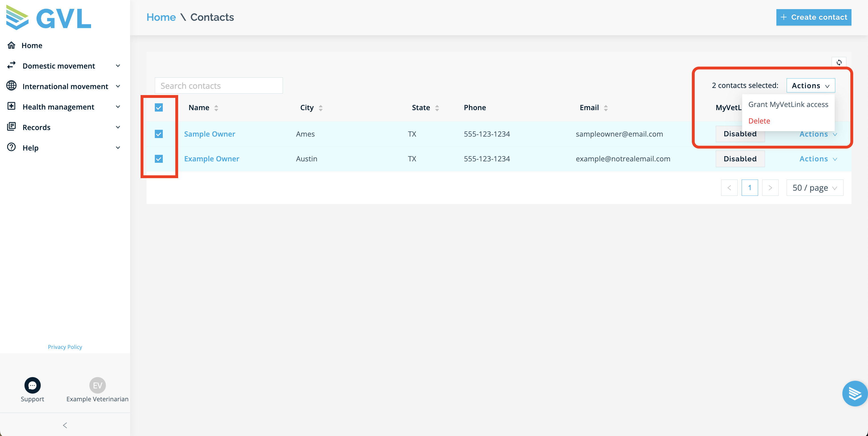Click the Ames city cell
The image size is (868, 436).
(305, 134)
